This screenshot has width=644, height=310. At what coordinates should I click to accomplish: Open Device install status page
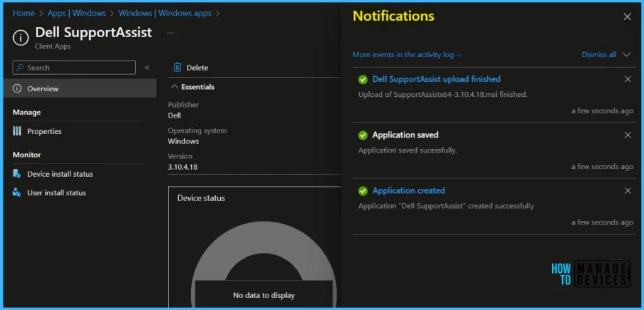[60, 174]
